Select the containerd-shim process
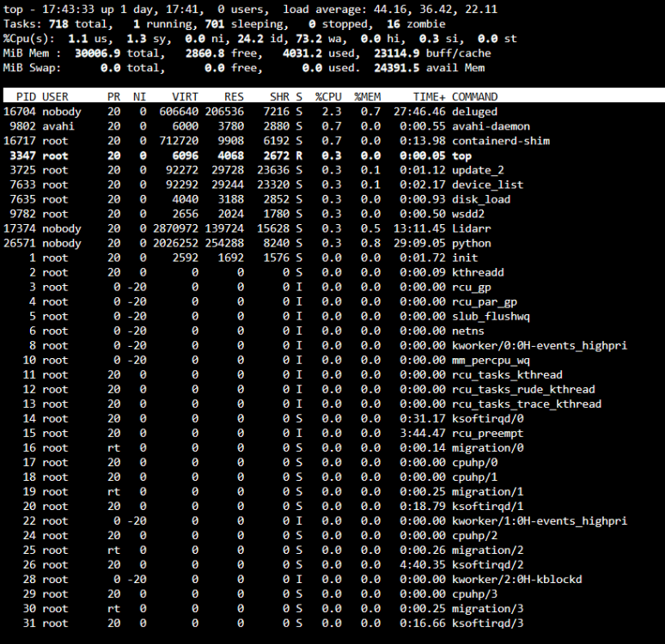 click(501, 141)
